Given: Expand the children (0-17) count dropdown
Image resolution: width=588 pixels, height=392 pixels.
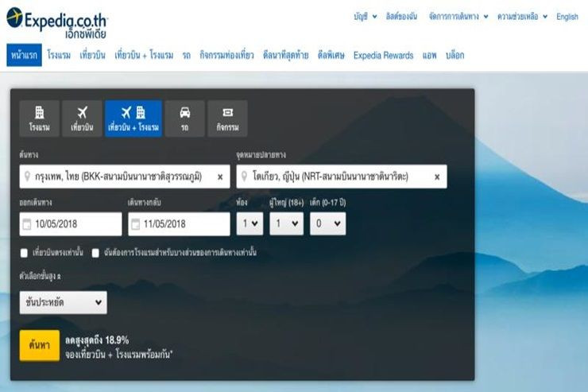Looking at the screenshot, I should pyautogui.click(x=327, y=224).
